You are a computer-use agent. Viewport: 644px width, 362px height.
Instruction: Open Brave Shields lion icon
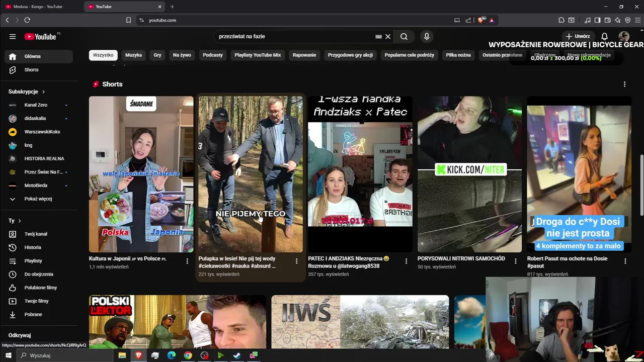[x=481, y=20]
